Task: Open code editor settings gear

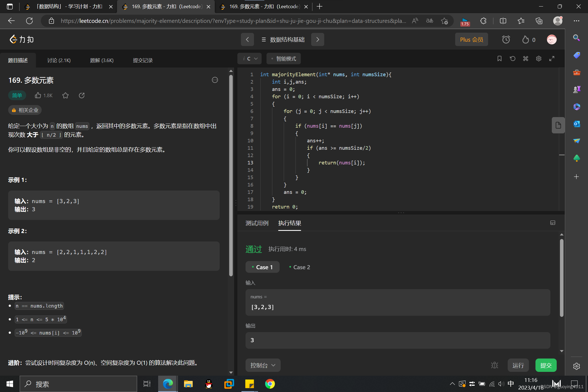Action: point(538,59)
